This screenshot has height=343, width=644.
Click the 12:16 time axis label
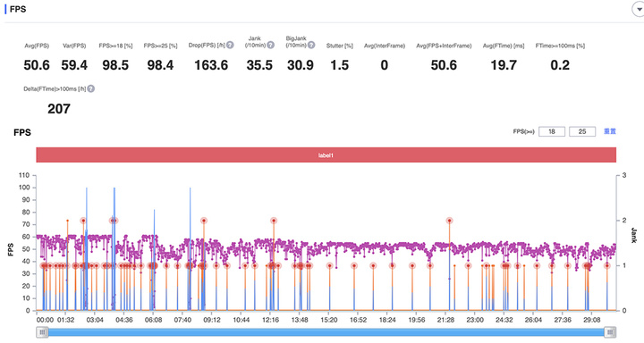271,320
